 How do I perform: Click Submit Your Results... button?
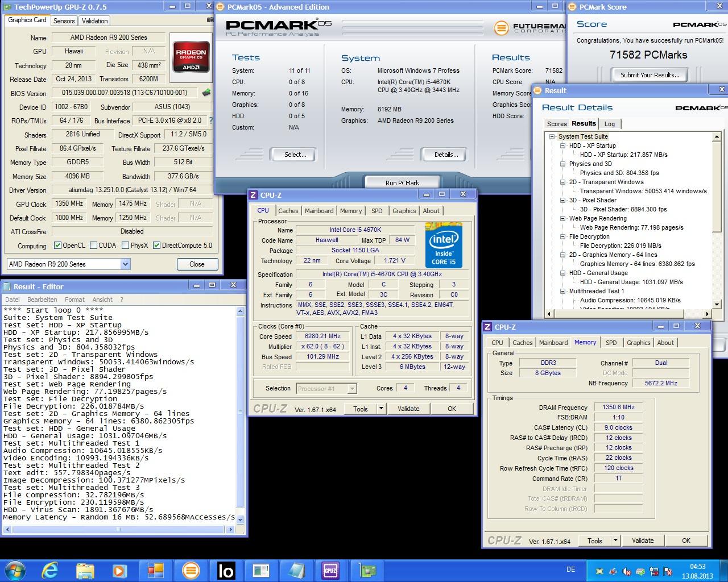(x=650, y=75)
